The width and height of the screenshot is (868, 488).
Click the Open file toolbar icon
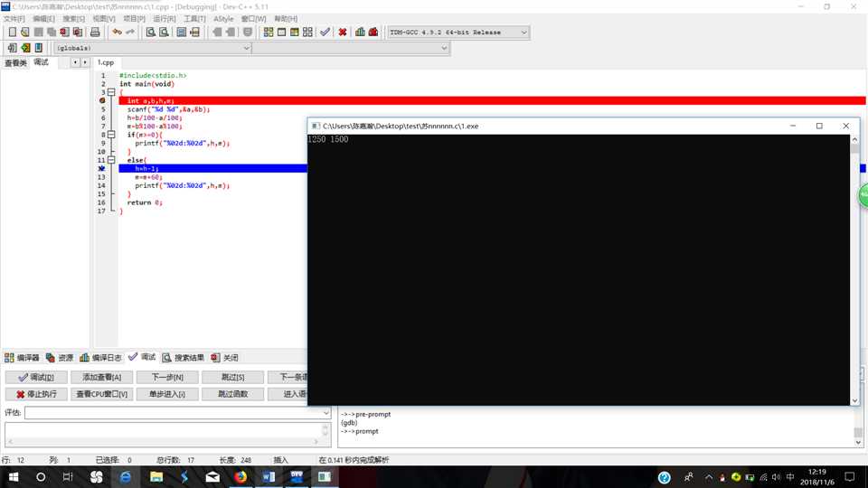click(25, 33)
